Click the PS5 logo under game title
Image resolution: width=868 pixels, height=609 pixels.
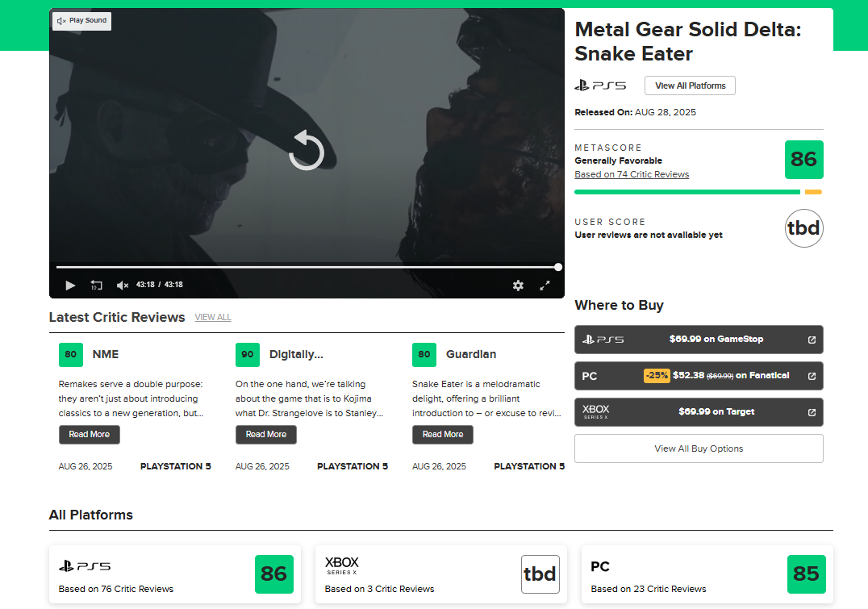tap(600, 86)
